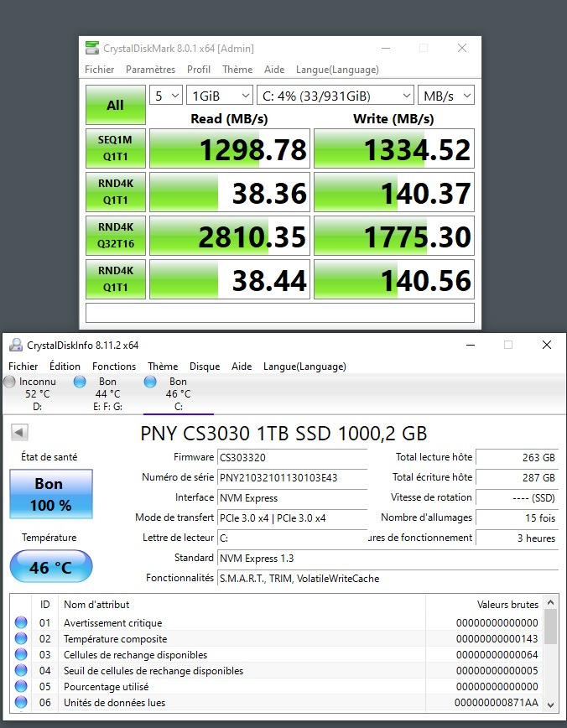Select the E: F: G: 44 °C disk tab
This screenshot has height=728, width=567.
(107, 393)
